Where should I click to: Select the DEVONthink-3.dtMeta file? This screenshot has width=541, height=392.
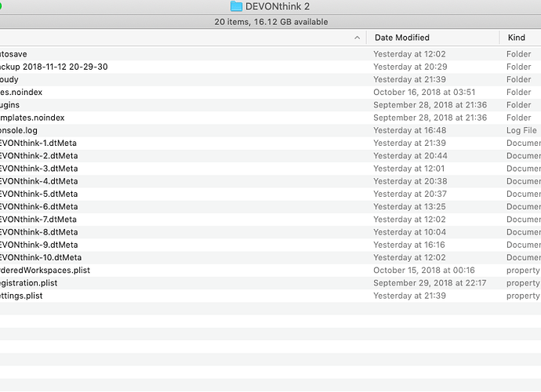click(x=270, y=169)
